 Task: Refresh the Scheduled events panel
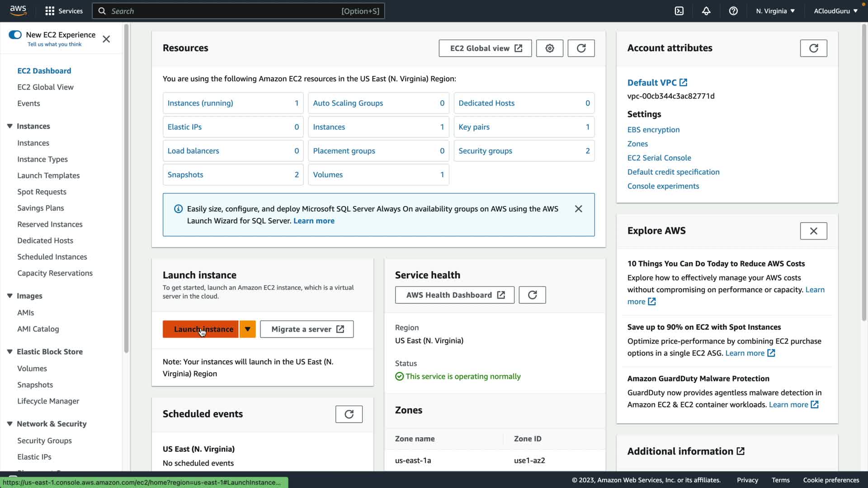[x=349, y=414]
